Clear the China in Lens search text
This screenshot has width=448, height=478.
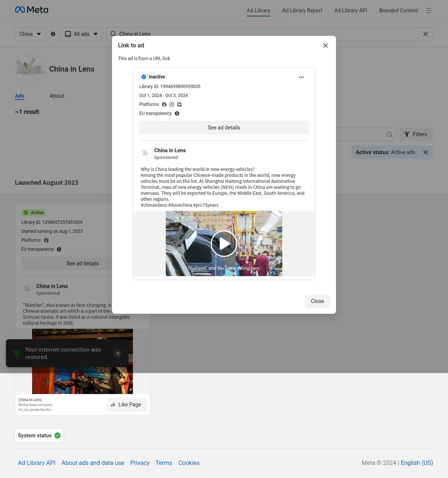tap(426, 34)
